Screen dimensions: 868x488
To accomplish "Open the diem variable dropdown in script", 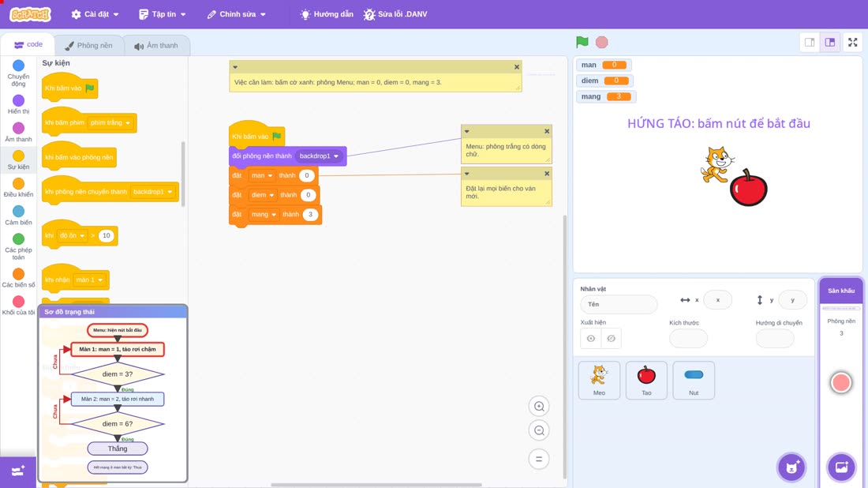I will (x=263, y=195).
